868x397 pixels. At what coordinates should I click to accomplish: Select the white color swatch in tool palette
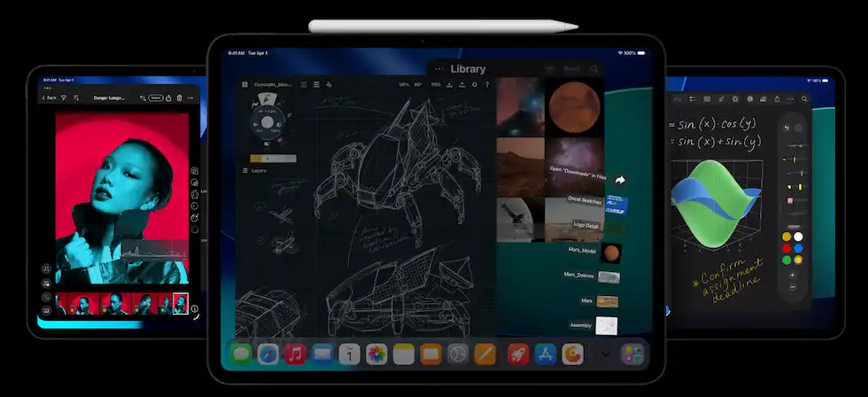798,237
